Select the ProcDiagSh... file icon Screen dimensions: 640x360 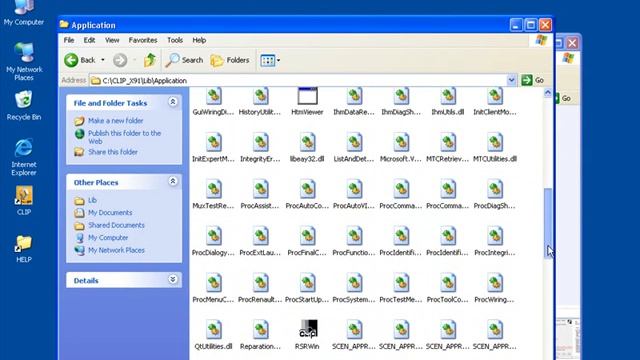click(495, 189)
